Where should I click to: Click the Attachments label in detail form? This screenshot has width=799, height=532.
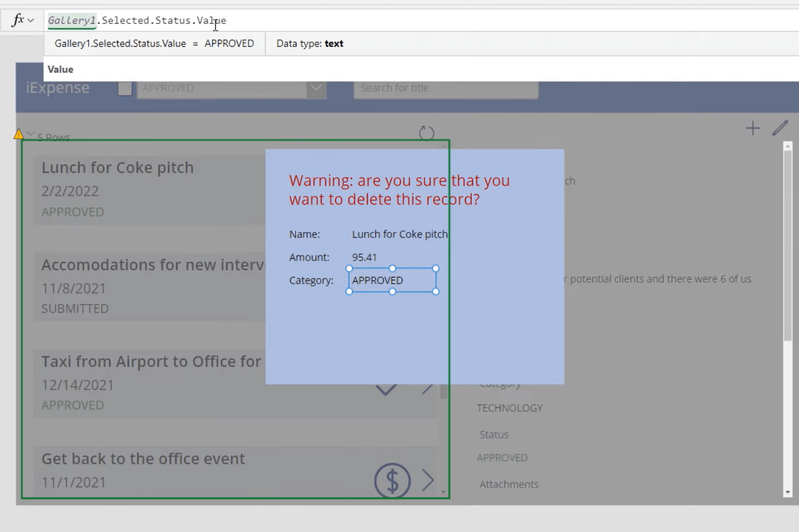coord(509,484)
